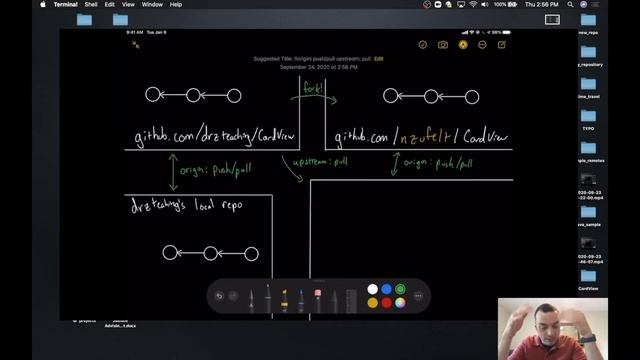Choose the blue color swatch
Viewport: 640px width, 360px height.
pos(387,289)
